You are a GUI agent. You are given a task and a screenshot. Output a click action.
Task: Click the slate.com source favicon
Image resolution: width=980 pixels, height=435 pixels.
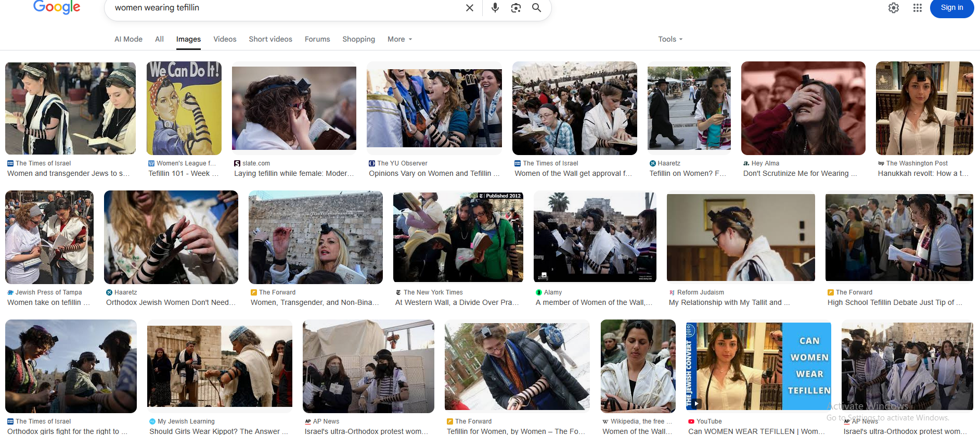[237, 163]
